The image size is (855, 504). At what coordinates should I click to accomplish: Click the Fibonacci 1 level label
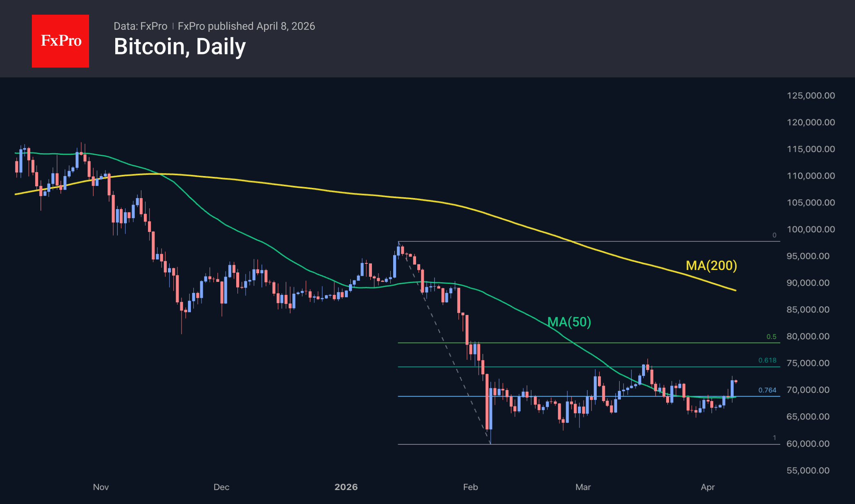[774, 438]
